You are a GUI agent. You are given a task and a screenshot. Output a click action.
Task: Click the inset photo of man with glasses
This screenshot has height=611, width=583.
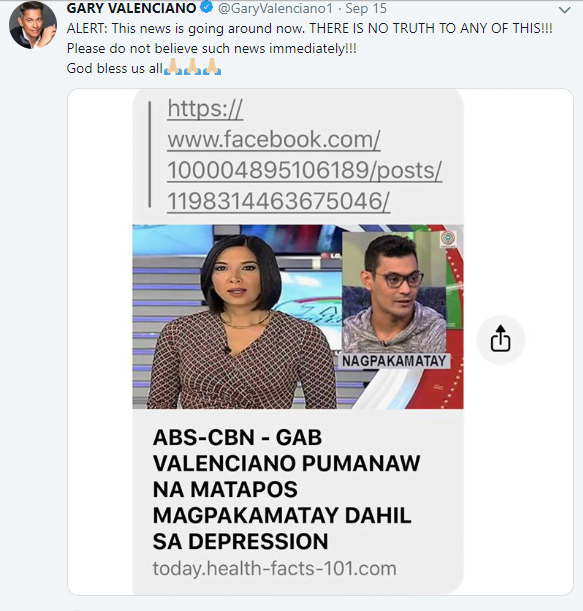tap(396, 292)
